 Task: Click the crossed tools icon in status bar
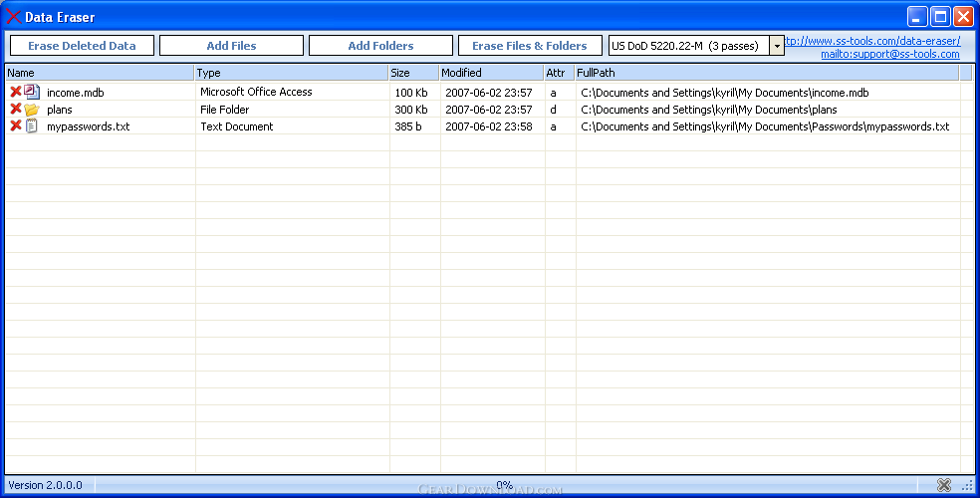click(944, 485)
